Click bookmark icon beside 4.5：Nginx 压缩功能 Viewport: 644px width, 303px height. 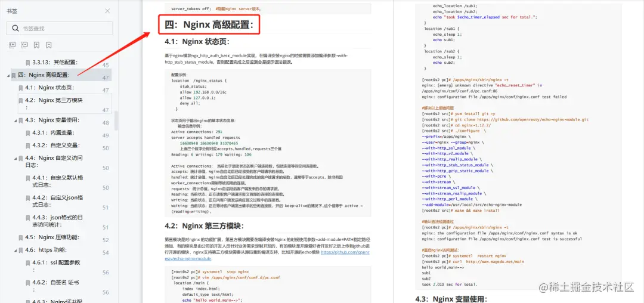click(21, 238)
